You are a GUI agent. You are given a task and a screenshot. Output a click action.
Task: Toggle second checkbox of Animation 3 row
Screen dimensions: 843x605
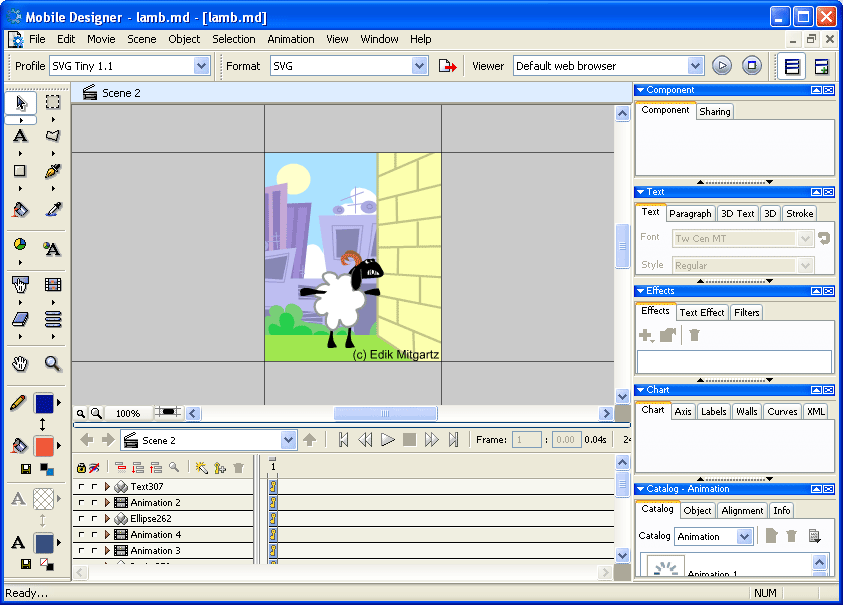(x=94, y=551)
